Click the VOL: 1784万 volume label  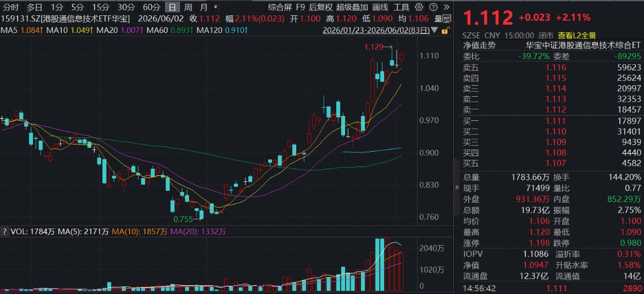tap(32, 231)
